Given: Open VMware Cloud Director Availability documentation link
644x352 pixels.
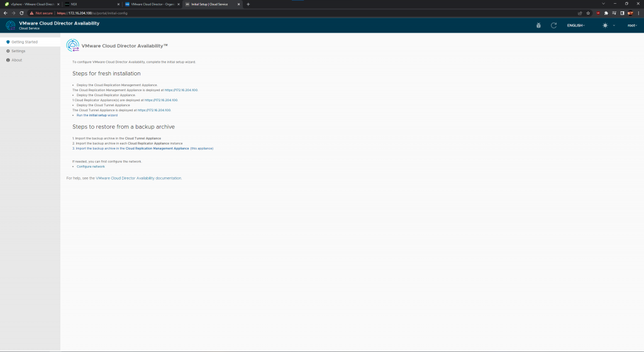Looking at the screenshot, I should click(x=138, y=178).
